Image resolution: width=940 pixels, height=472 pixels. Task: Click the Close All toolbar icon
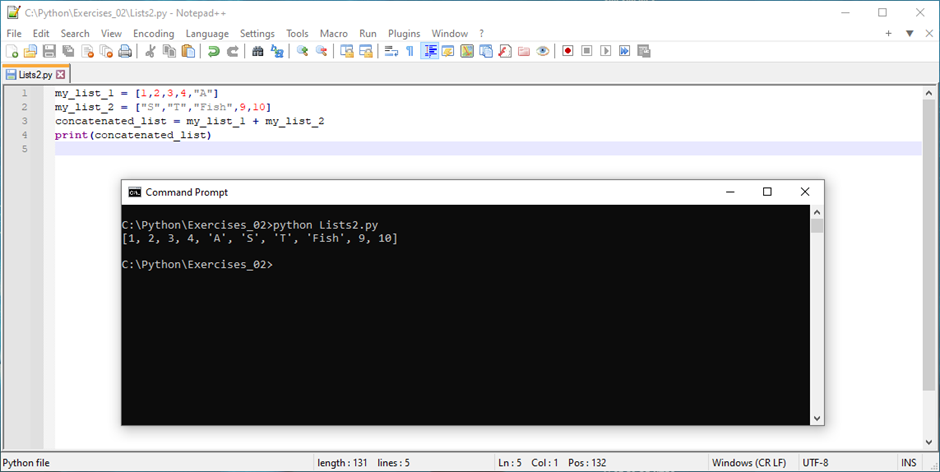[x=106, y=52]
